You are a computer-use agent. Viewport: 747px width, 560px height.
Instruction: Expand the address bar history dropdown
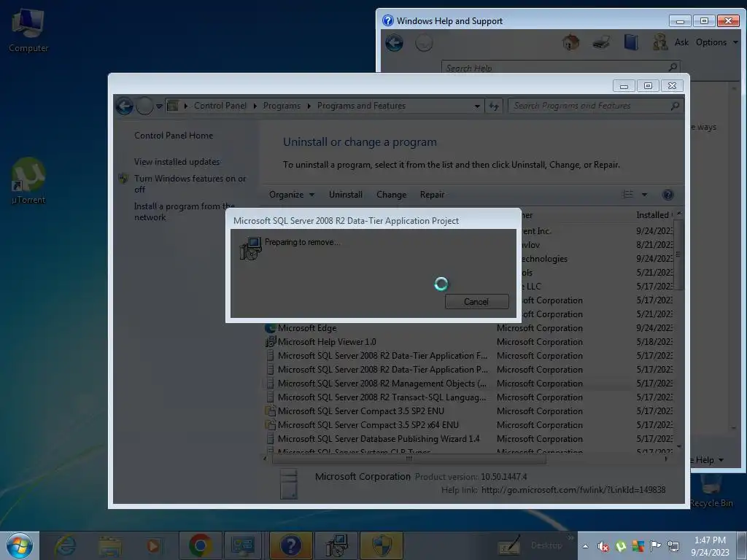pos(477,106)
